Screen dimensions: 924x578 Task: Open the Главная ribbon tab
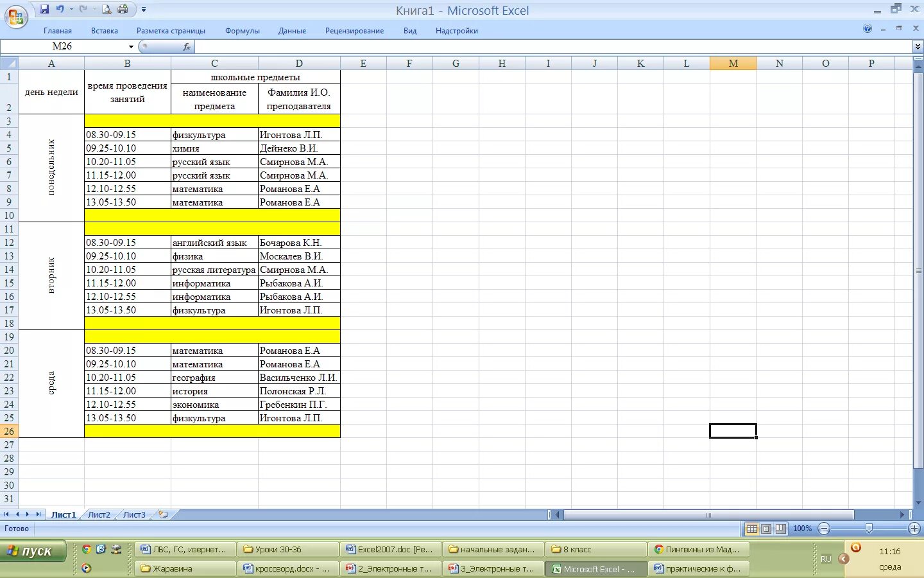tap(58, 31)
